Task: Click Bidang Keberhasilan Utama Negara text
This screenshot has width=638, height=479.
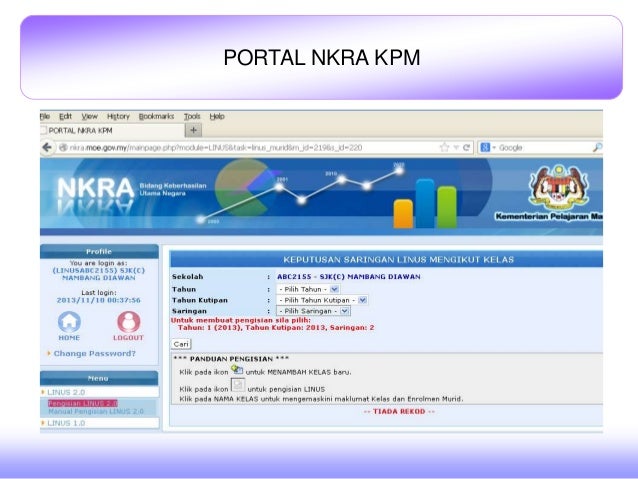Action: pos(173,189)
